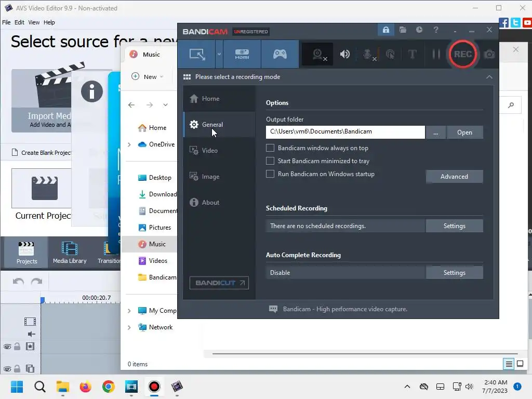Screen dimensions: 532x399
Task: Click redo arrow in AVS Video Editor
Action: 37,281
